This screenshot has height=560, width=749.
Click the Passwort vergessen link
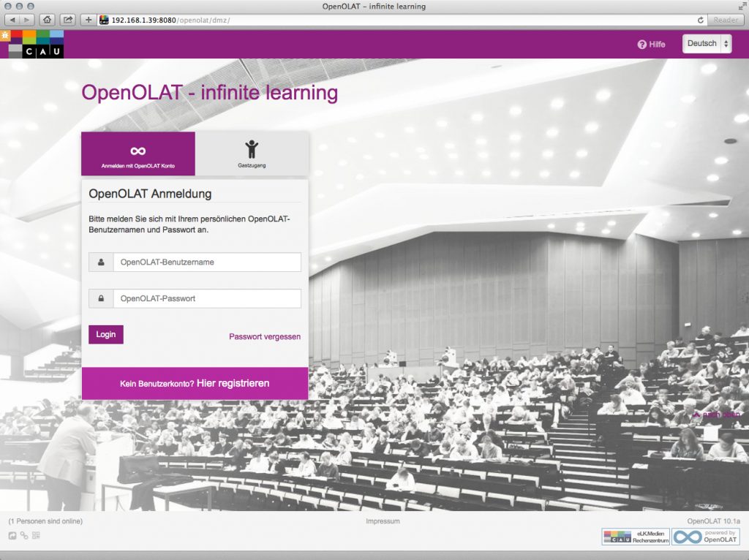pos(265,337)
